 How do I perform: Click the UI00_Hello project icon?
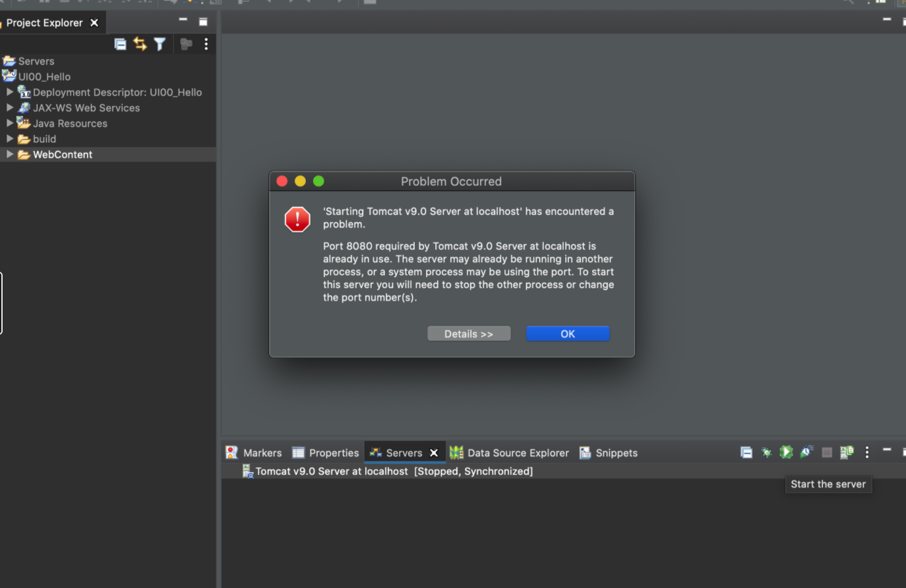point(9,76)
